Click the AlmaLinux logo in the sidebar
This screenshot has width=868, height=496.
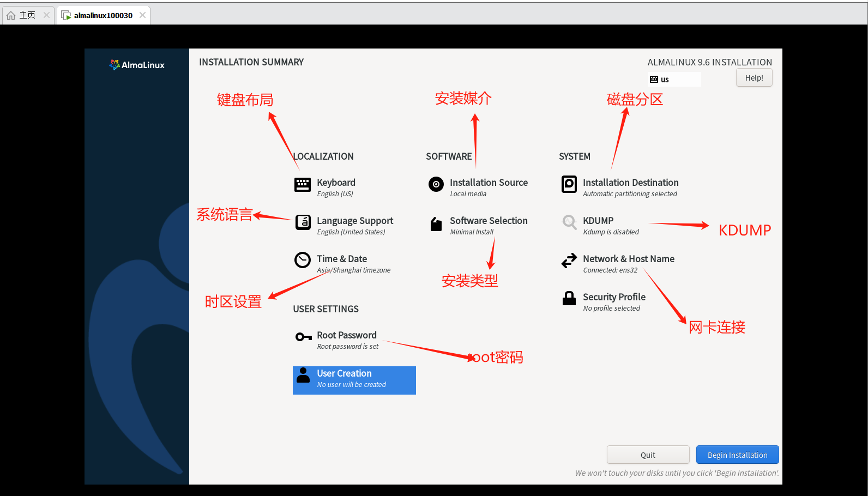pyautogui.click(x=137, y=65)
